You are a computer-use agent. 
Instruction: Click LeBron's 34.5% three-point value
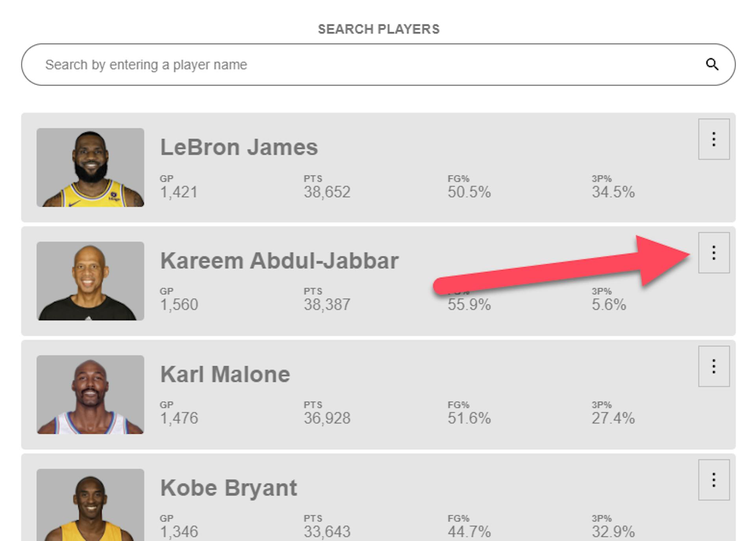613,192
